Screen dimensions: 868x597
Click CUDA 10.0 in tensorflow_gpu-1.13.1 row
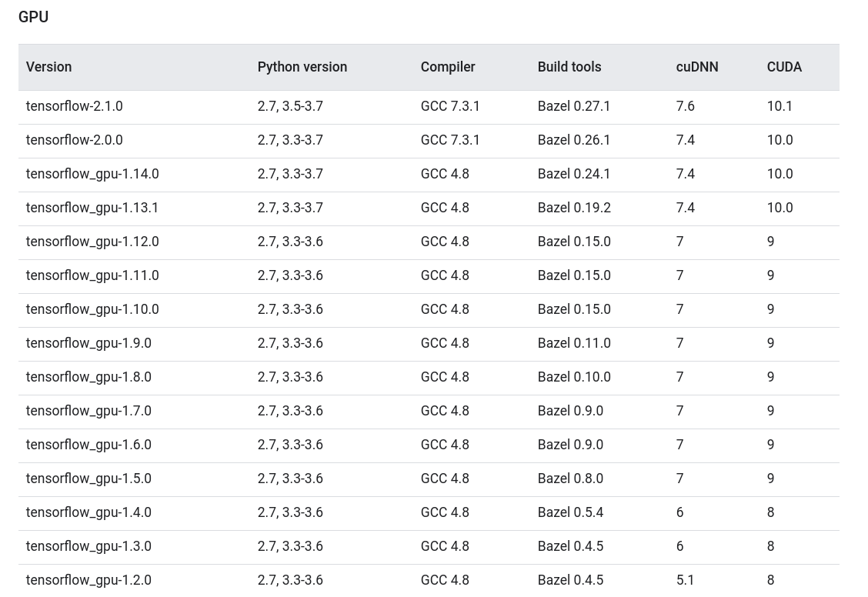click(780, 208)
